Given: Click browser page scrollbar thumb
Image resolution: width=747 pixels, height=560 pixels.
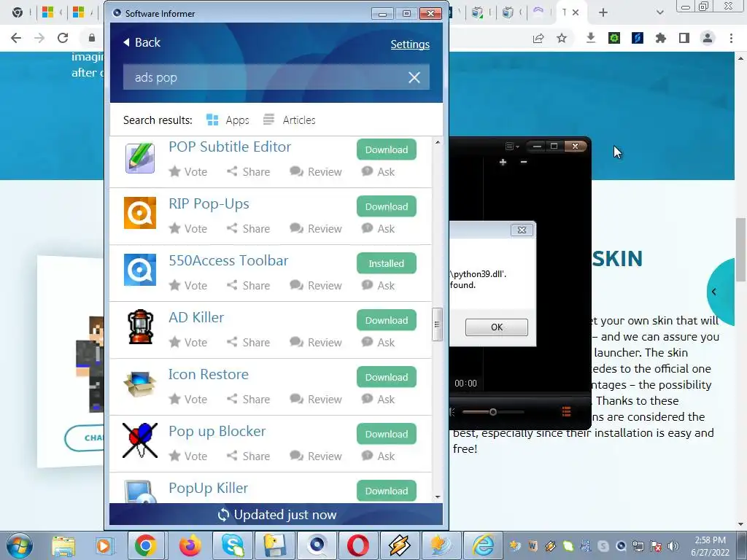Looking at the screenshot, I should (741, 250).
